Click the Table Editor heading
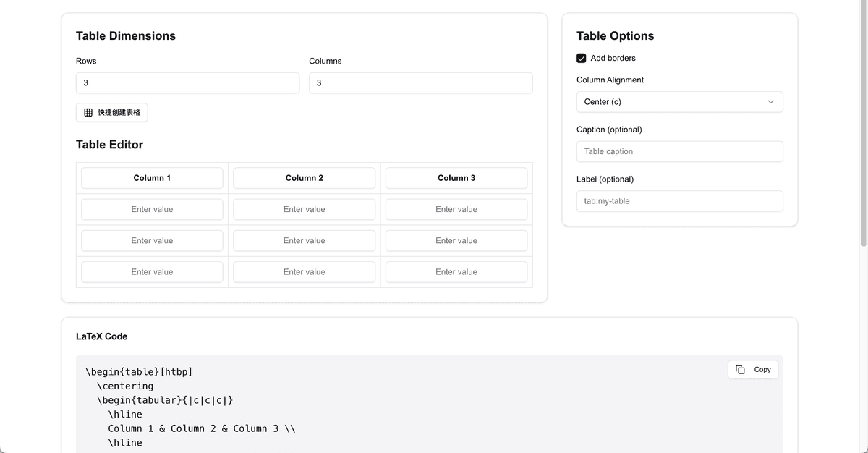 109,145
